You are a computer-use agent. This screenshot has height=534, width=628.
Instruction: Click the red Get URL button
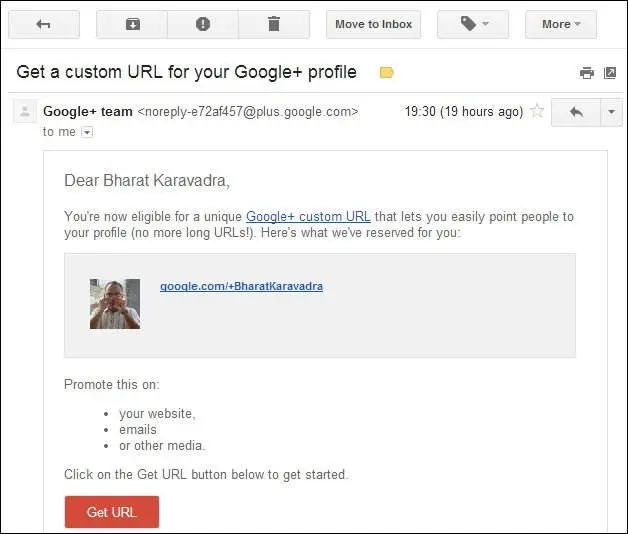click(112, 512)
